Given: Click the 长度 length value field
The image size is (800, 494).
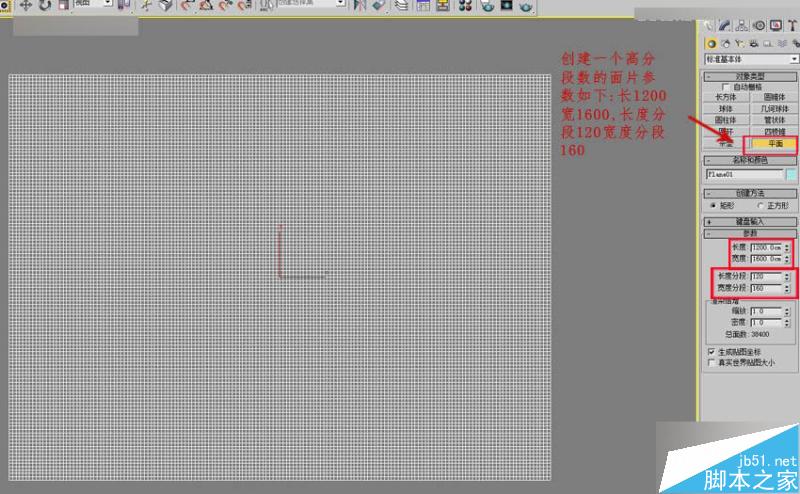Looking at the screenshot, I should 767,248.
